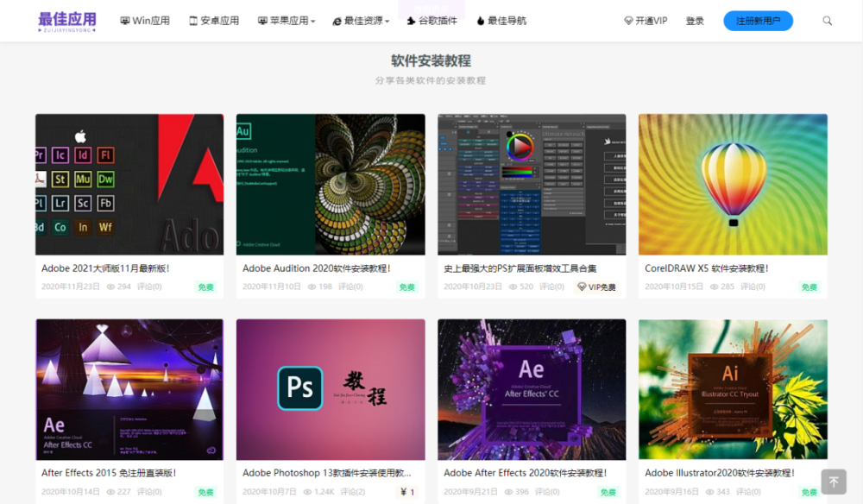863x504 pixels.
Task: Select the After Effects 2015 splash thumbnail
Action: [x=129, y=389]
